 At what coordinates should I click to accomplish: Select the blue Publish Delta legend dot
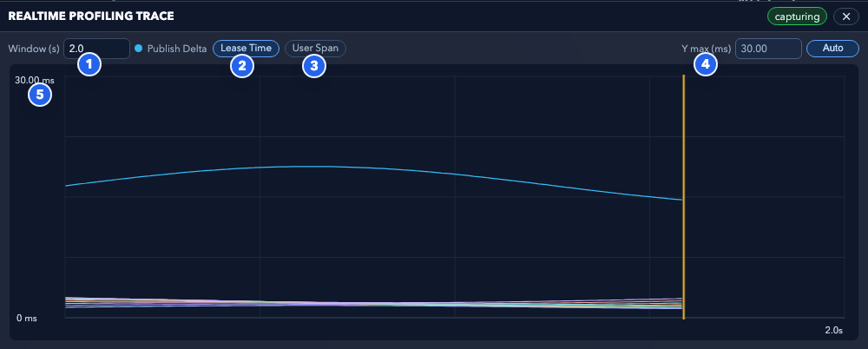point(138,49)
